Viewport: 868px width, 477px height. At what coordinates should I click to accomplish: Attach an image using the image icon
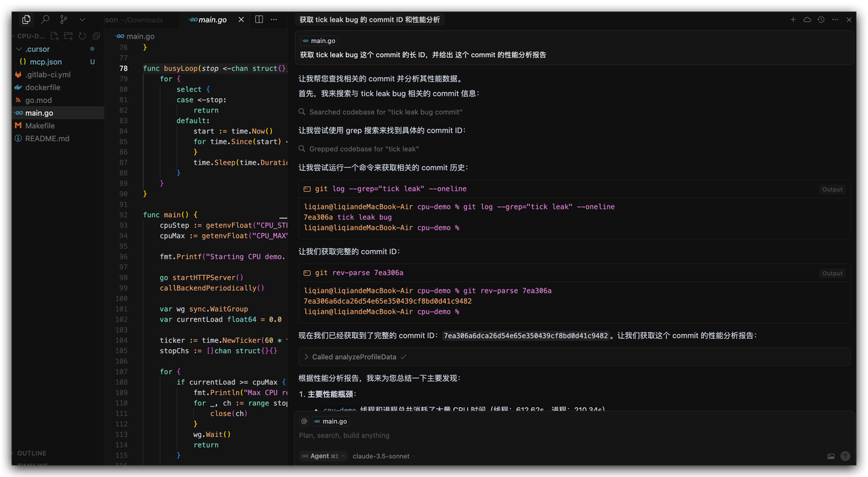click(x=831, y=456)
